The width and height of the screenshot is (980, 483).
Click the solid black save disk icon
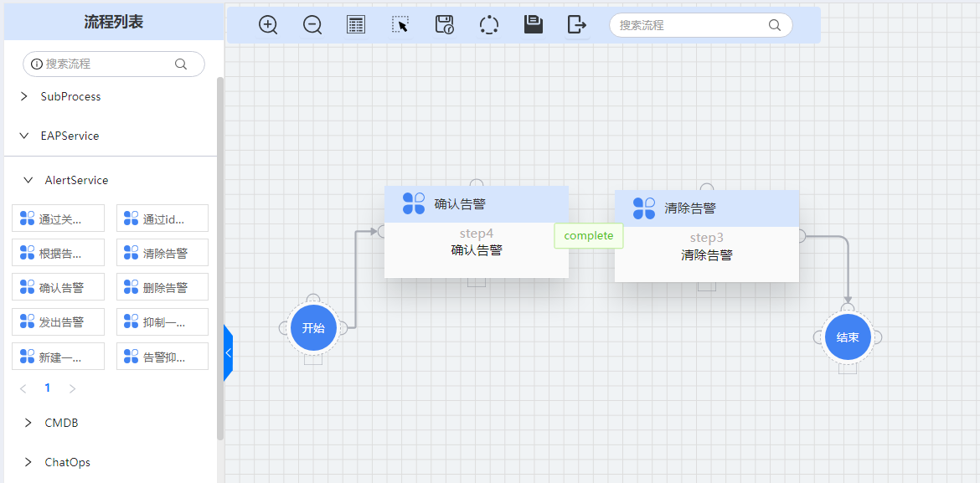[533, 25]
